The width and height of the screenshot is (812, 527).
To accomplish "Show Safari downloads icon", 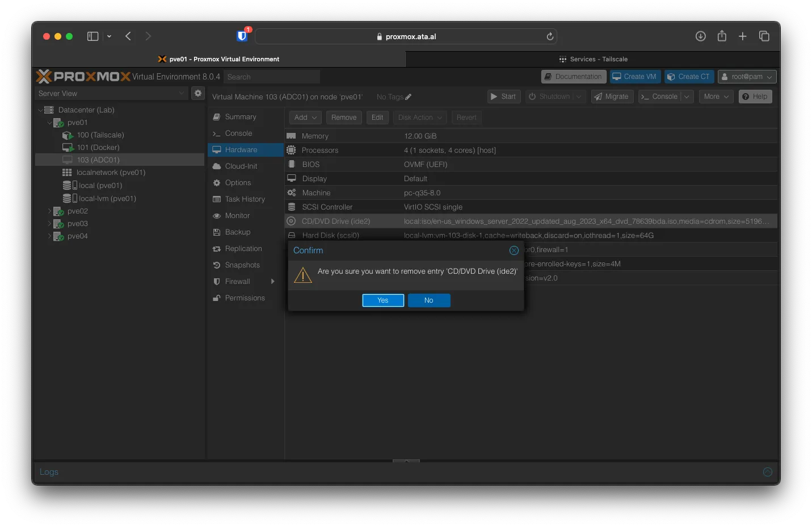I will point(701,36).
